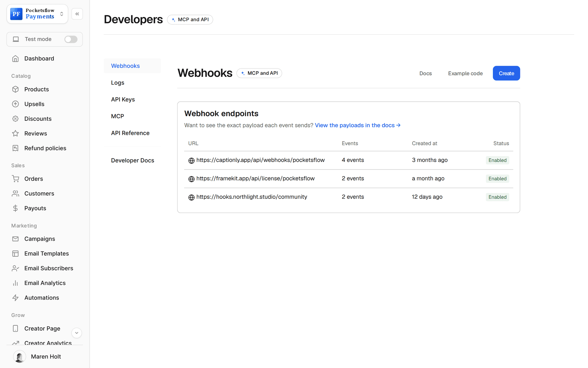
Task: Open Developer Docs link
Action: [132, 160]
